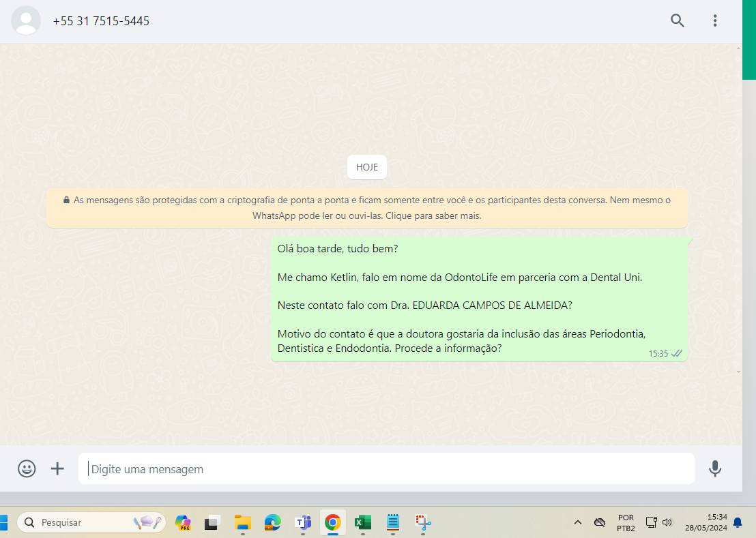Click the scroll-up arrow of chat scrollbar
This screenshot has width=756, height=538.
click(739, 48)
